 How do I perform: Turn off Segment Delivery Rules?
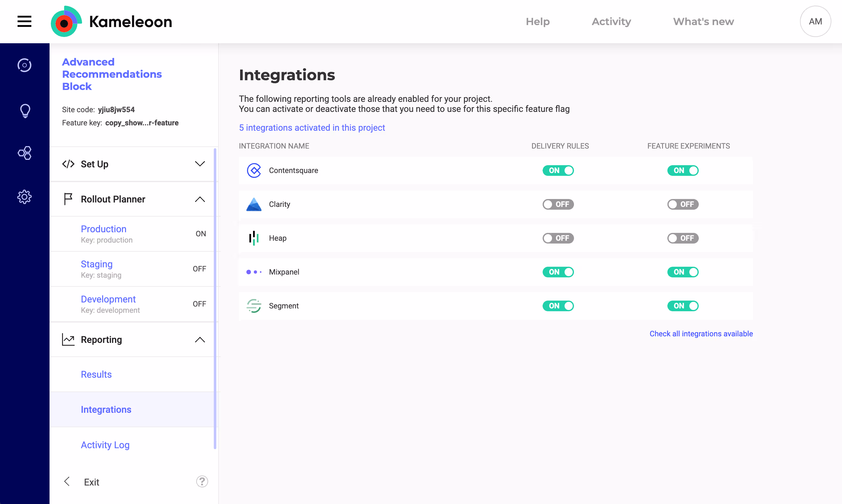(558, 306)
